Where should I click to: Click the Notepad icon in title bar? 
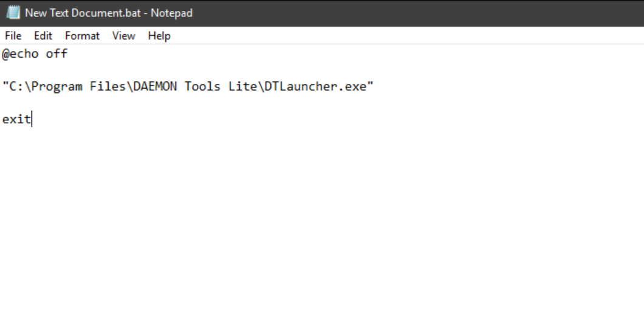[x=13, y=12]
